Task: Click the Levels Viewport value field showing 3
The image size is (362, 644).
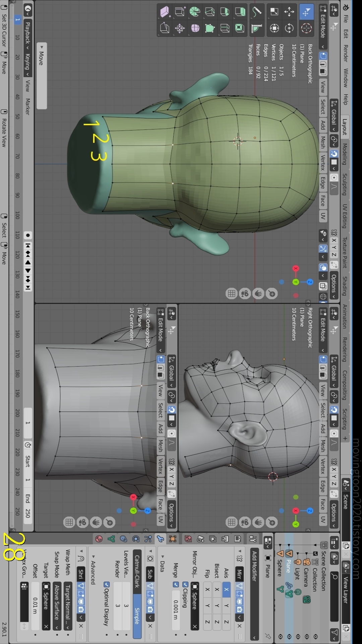Action: [126, 605]
